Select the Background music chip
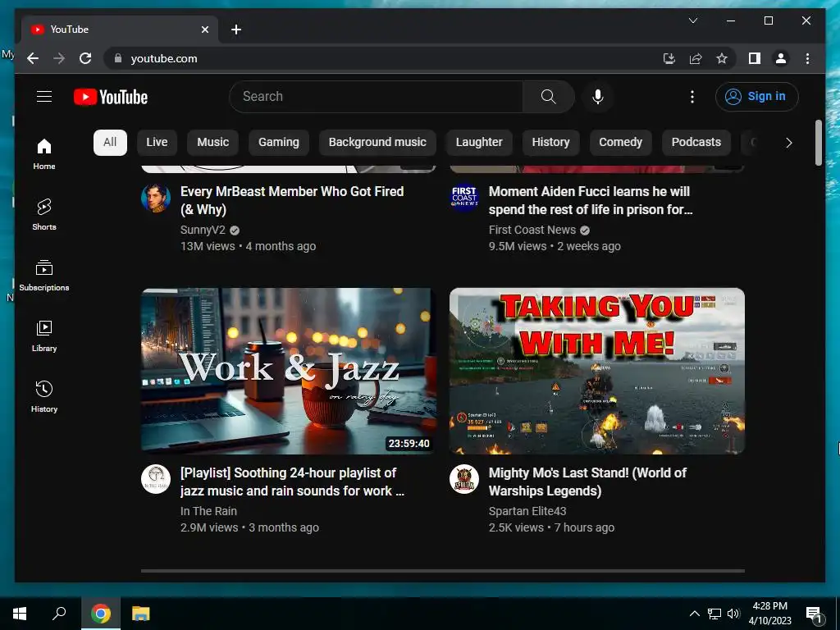This screenshot has height=630, width=840. click(x=377, y=142)
